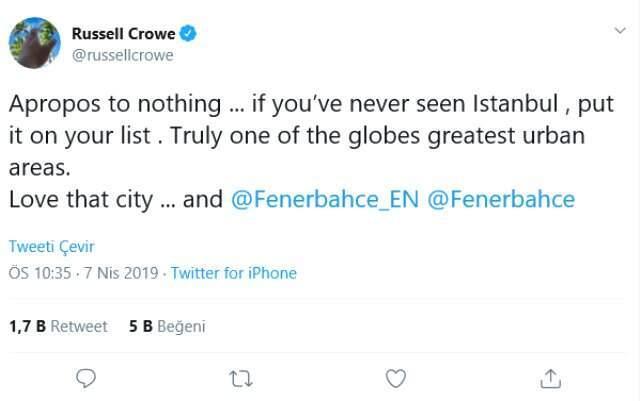Open Russell Crowe's profile picture

tap(35, 44)
